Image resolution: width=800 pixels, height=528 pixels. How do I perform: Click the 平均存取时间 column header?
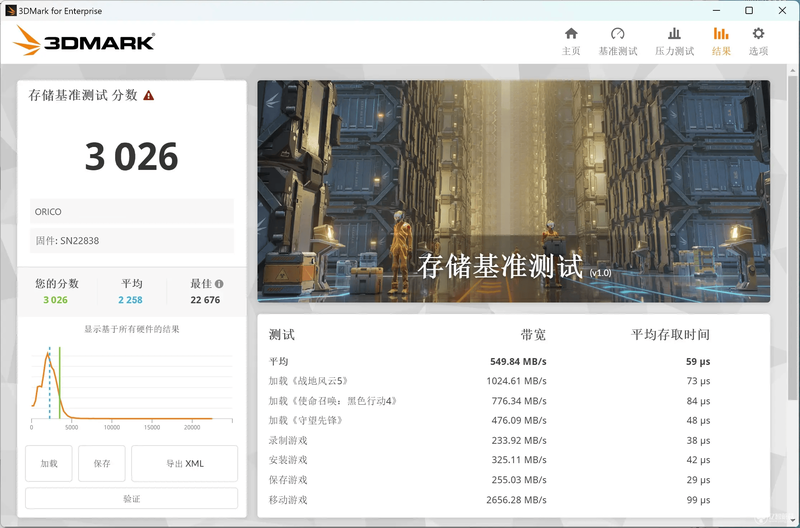click(670, 335)
